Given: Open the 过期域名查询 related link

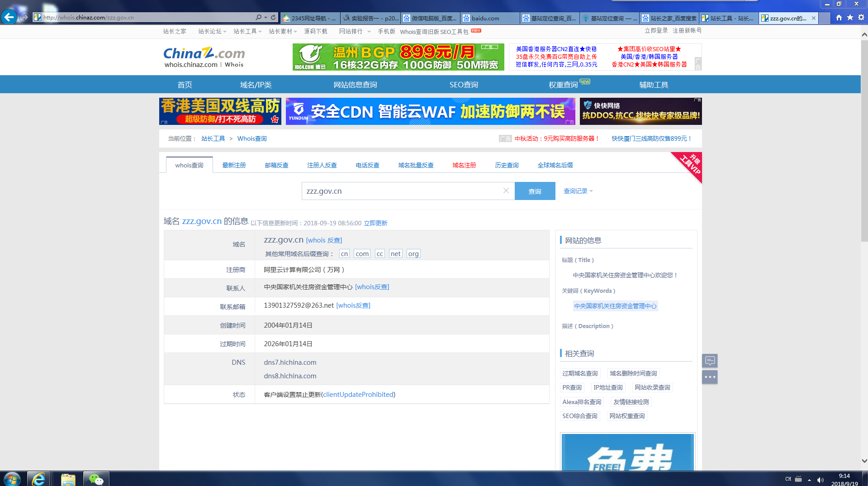Looking at the screenshot, I should click(x=580, y=373).
